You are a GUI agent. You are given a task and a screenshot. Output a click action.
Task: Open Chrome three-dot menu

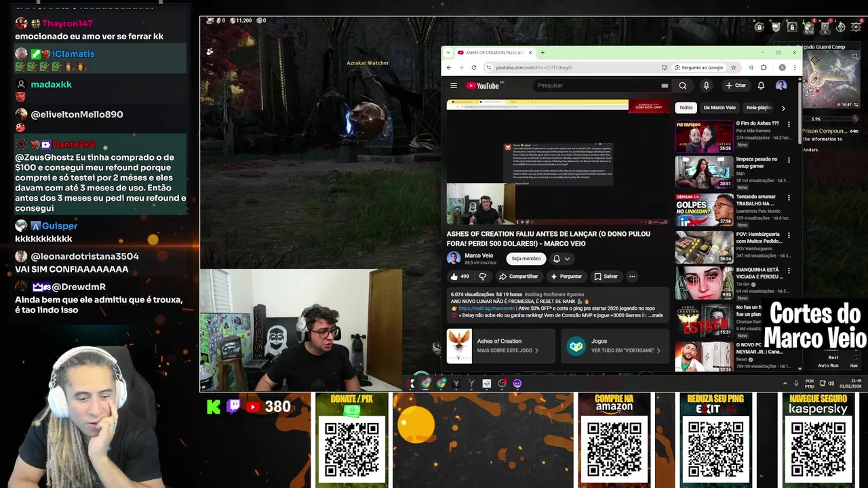[x=794, y=68]
